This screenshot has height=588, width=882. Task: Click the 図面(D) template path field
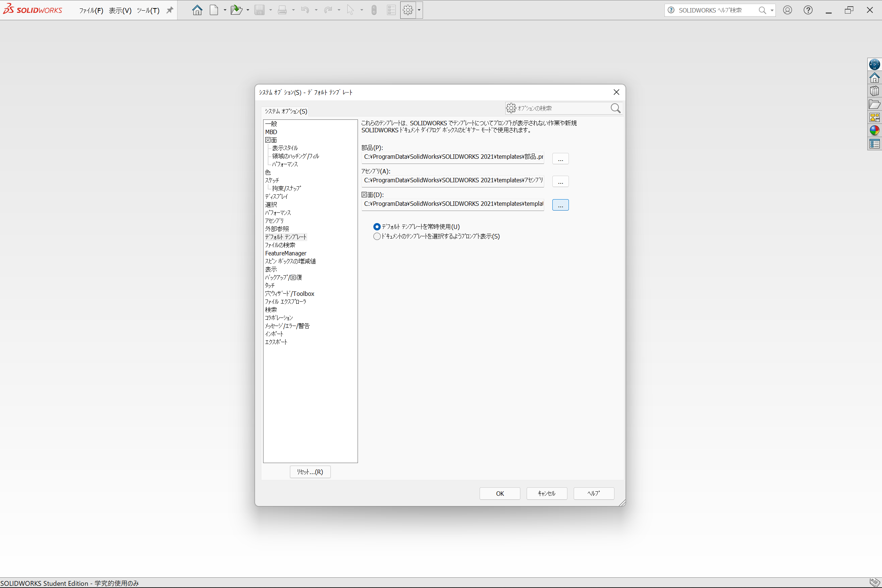453,204
